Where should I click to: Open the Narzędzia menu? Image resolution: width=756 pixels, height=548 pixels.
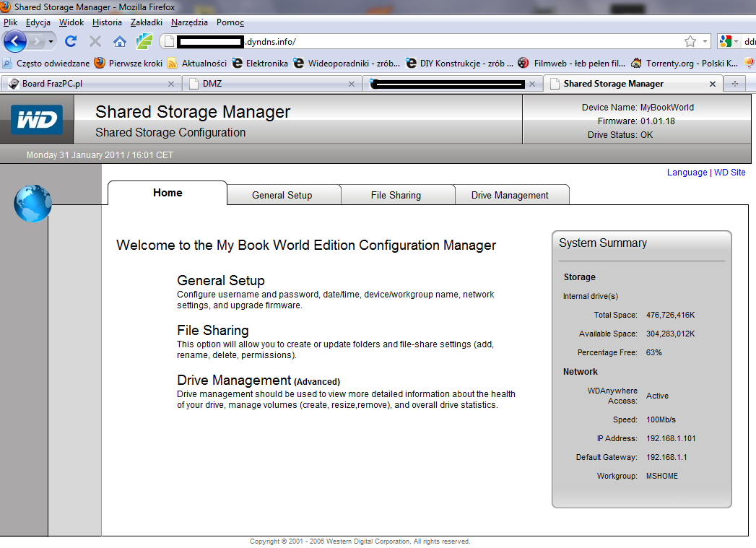(x=189, y=22)
